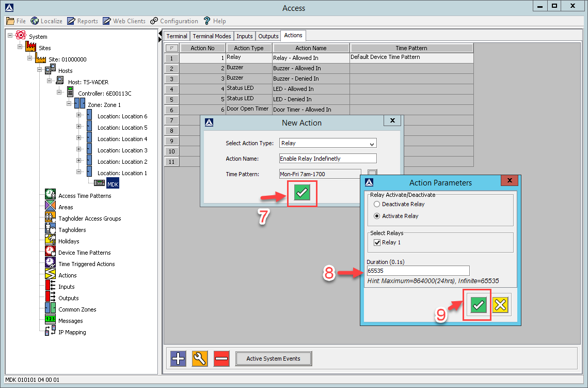The width and height of the screenshot is (588, 388).
Task: Select the Device Time Patterns icon
Action: 50,251
